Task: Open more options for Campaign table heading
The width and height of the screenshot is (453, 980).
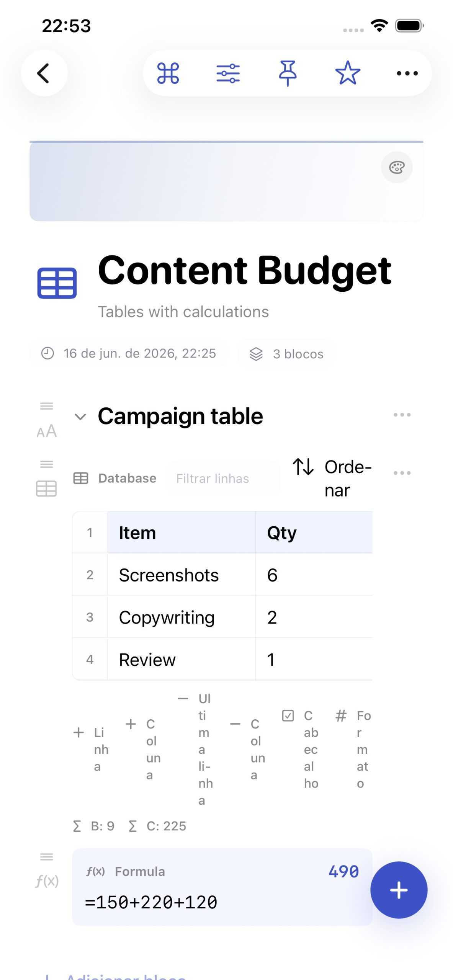Action: click(x=402, y=415)
